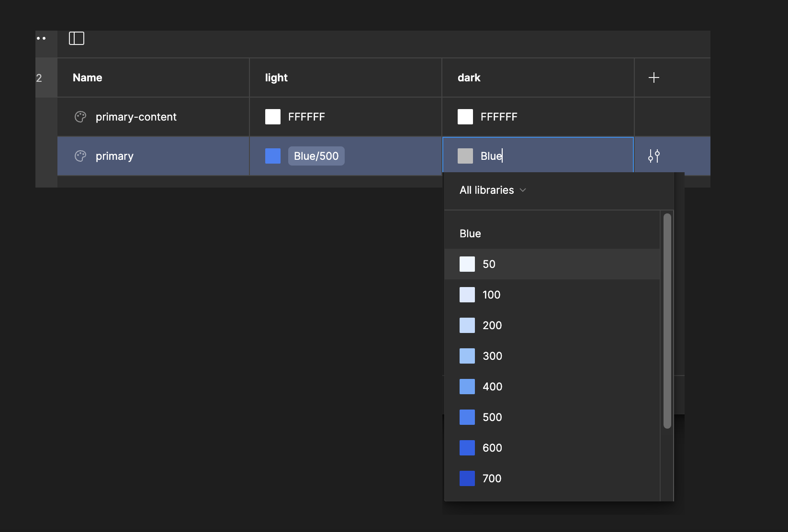
Task: Pick the 500 option in Blue list
Action: tap(552, 417)
